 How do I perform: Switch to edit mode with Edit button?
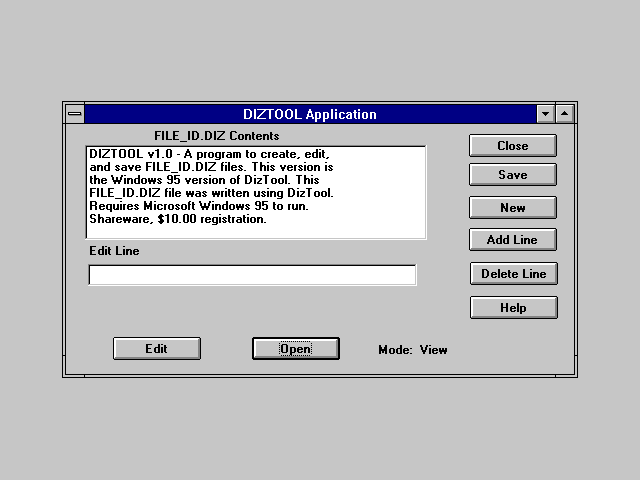(x=156, y=349)
